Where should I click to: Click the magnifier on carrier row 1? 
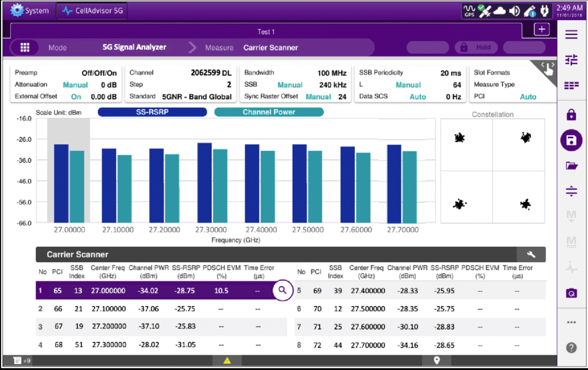click(282, 290)
